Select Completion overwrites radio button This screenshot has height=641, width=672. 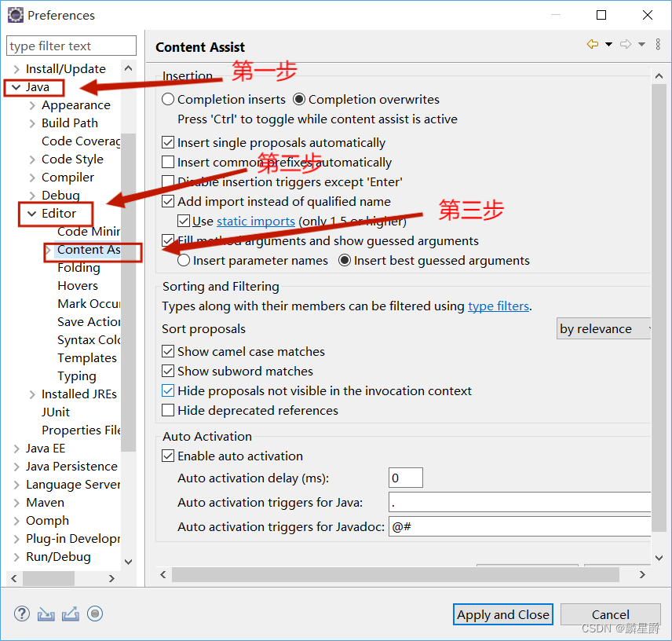point(299,99)
